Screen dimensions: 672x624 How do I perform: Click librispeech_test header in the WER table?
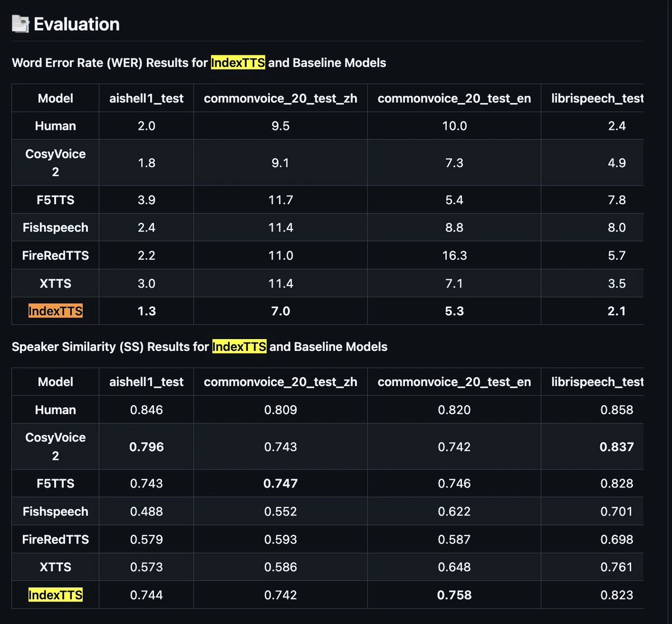coord(594,98)
